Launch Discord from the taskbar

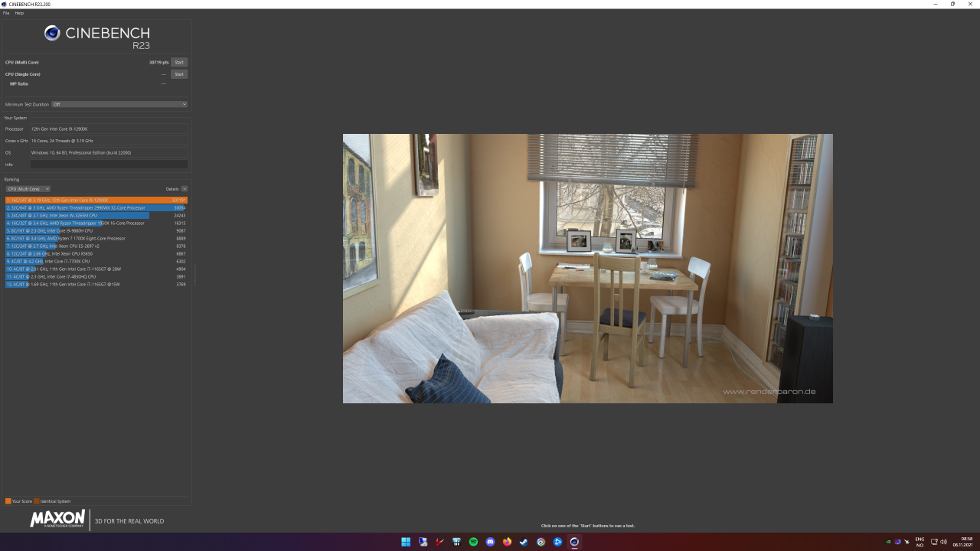coord(490,542)
